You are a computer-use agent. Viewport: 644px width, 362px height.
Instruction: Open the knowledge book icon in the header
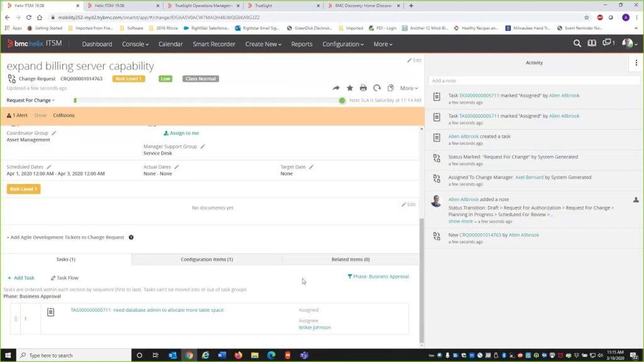tap(591, 43)
